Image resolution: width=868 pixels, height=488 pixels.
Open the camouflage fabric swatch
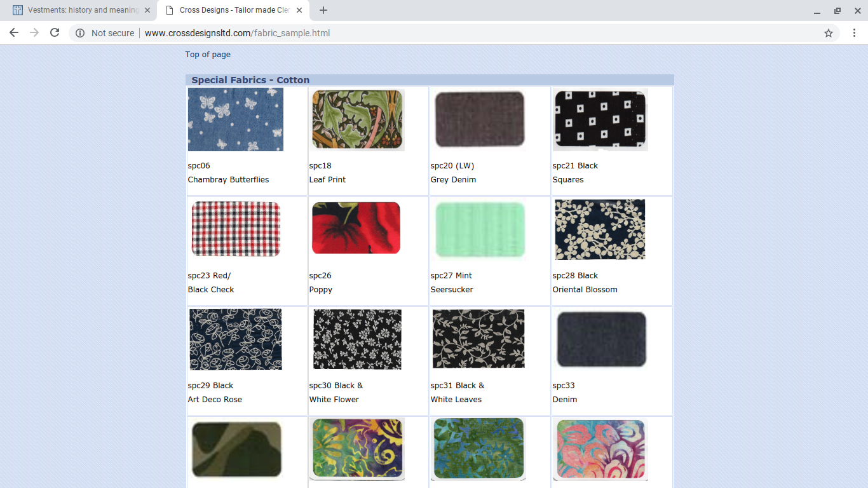(x=236, y=449)
